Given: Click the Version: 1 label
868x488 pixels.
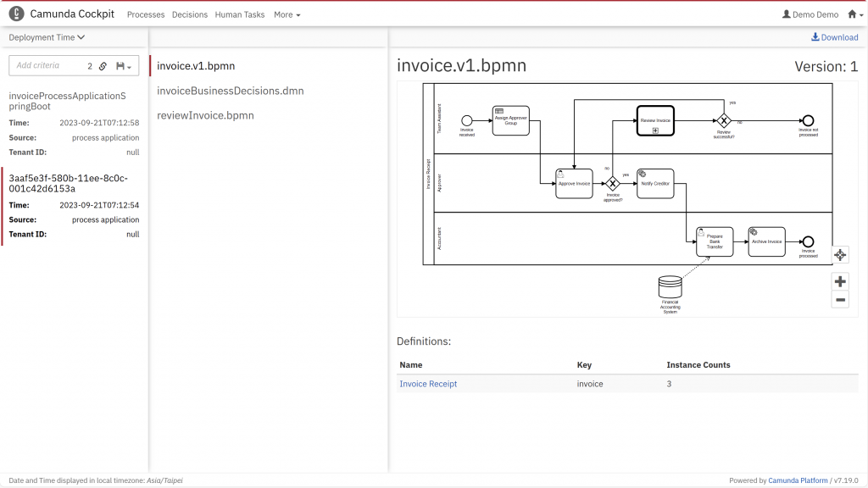Looking at the screenshot, I should pyautogui.click(x=826, y=66).
